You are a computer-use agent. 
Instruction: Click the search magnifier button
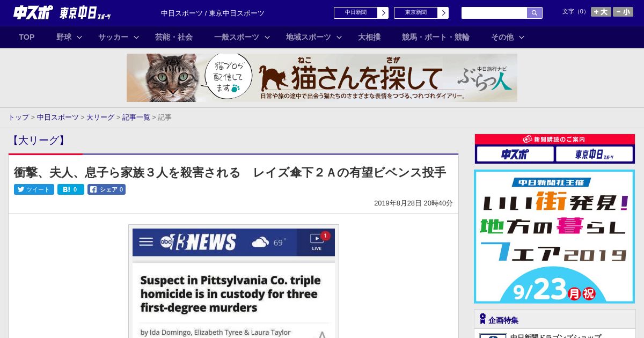(535, 13)
